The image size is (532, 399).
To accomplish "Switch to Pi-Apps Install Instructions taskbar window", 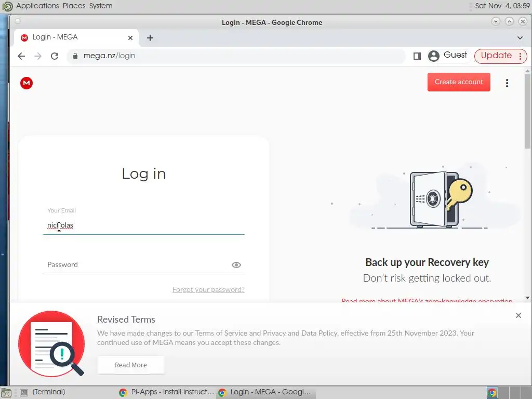I will click(x=167, y=392).
